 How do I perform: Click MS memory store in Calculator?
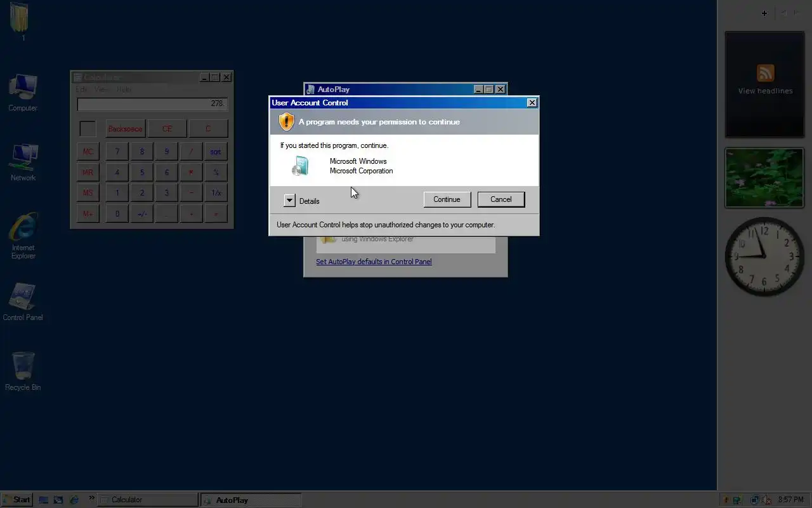point(88,193)
